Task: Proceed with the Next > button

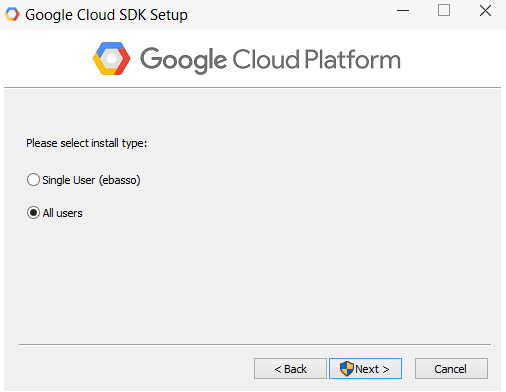Action: tap(365, 369)
